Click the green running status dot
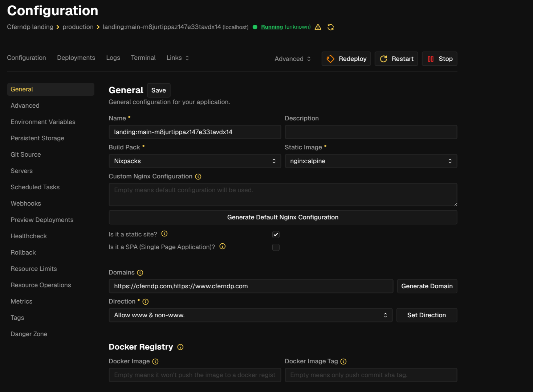Image resolution: width=533 pixels, height=392 pixels. [255, 27]
